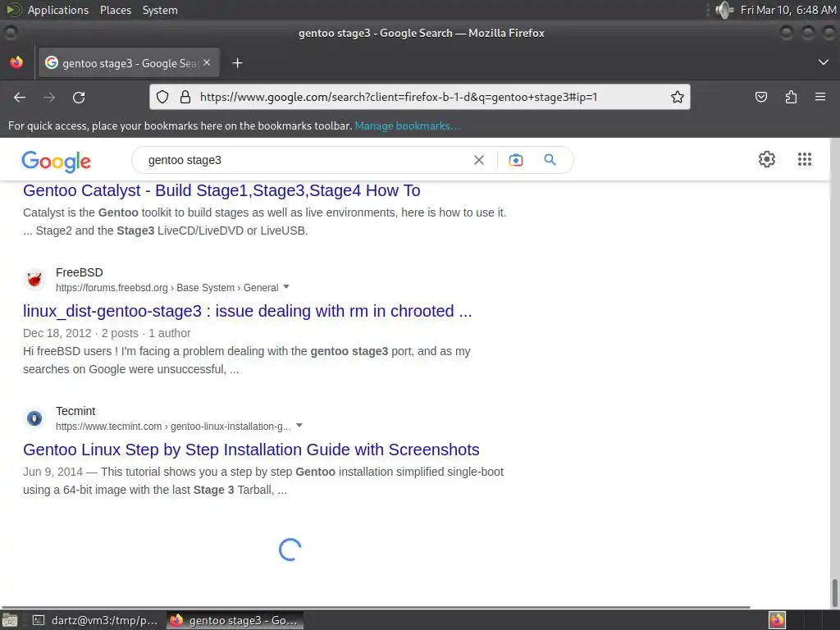Open a new tab with plus
The image size is (840, 630).
(x=237, y=63)
